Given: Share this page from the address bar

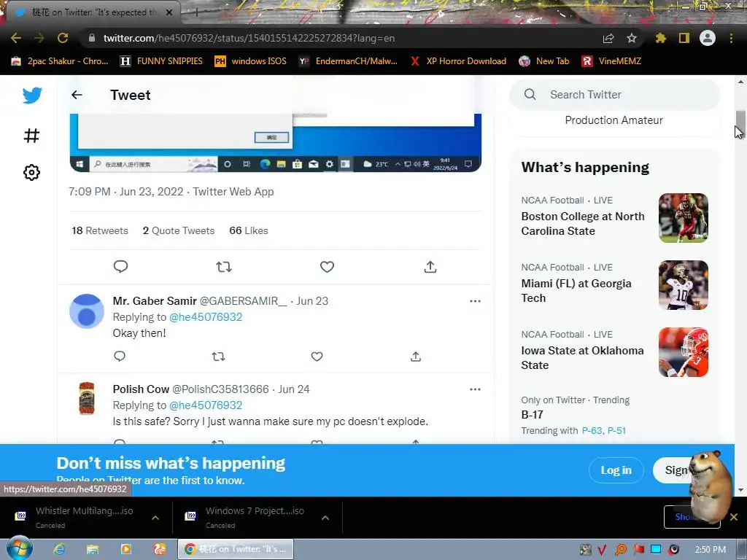Looking at the screenshot, I should pos(608,38).
